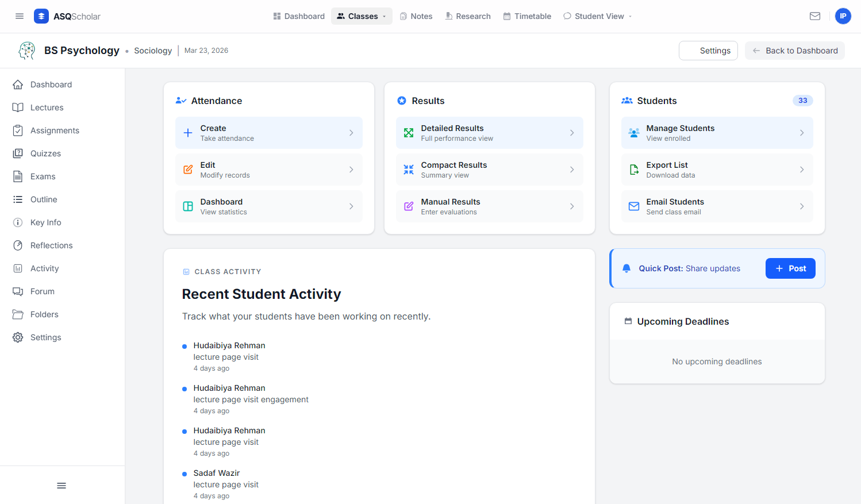
Task: Click the BS Psychology brain logo
Action: [26, 51]
